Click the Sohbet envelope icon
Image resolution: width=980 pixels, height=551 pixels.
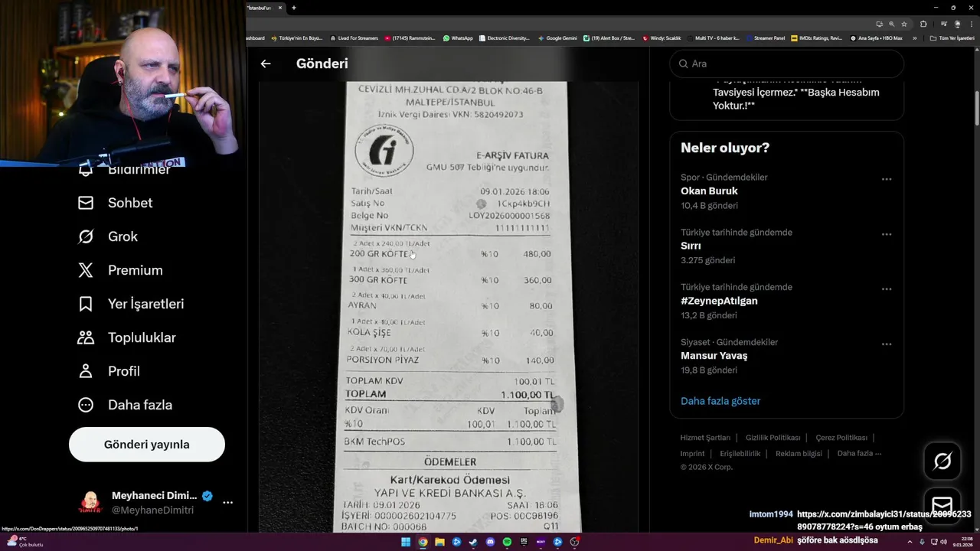click(86, 203)
